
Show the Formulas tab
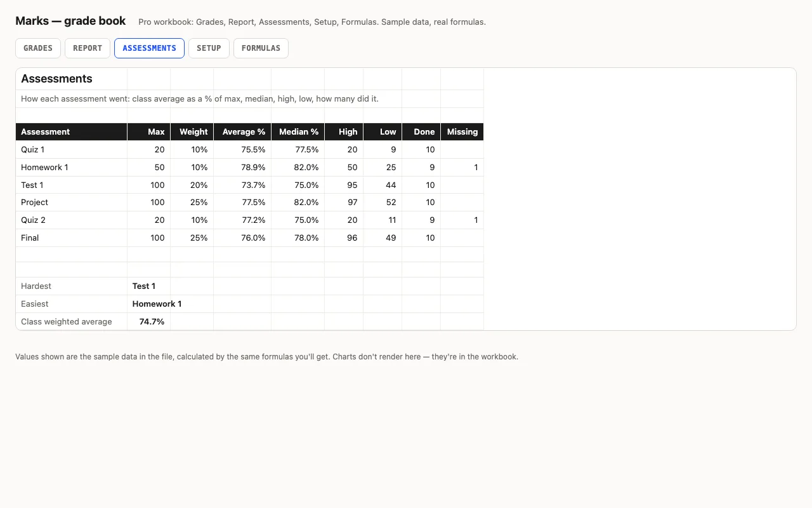pos(261,48)
